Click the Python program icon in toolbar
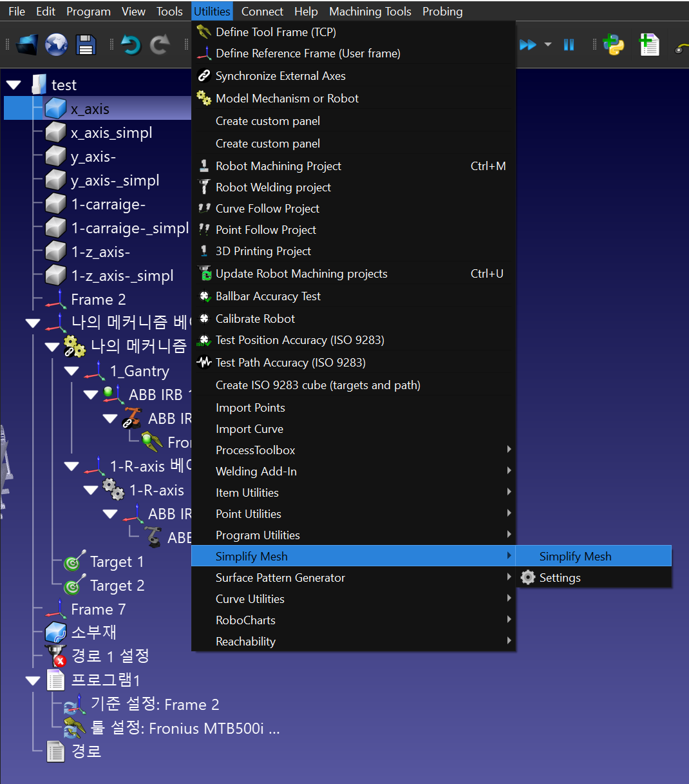The height and width of the screenshot is (784, 689). click(x=613, y=44)
